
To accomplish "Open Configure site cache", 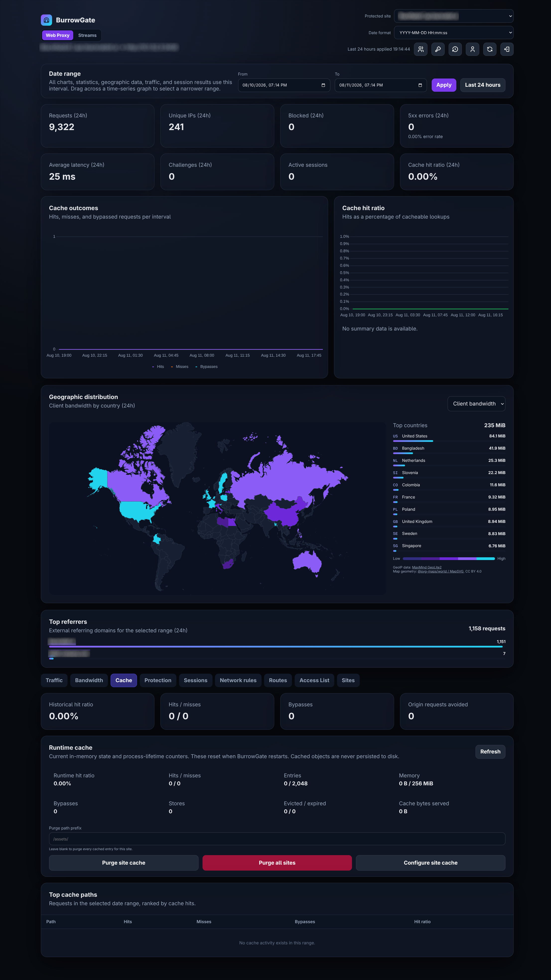I will tap(430, 863).
